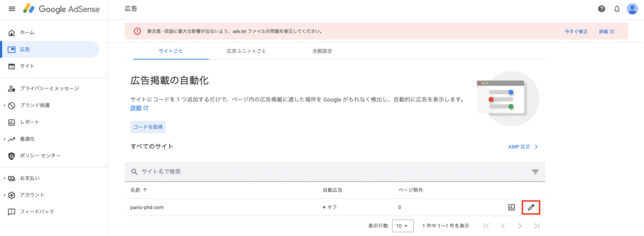Expand the 最適化 arrow
644x236 pixels.
[x=4, y=139]
